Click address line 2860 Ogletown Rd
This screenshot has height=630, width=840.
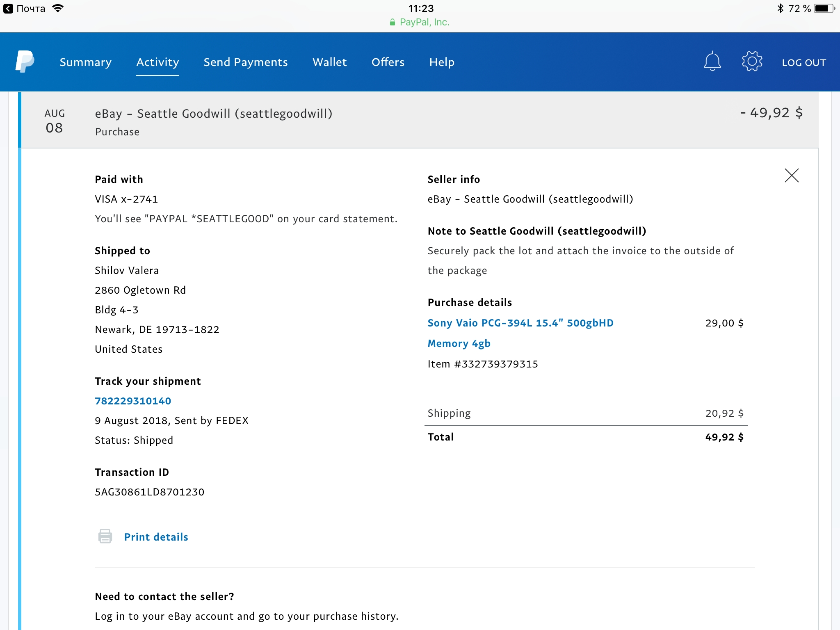pyautogui.click(x=140, y=290)
